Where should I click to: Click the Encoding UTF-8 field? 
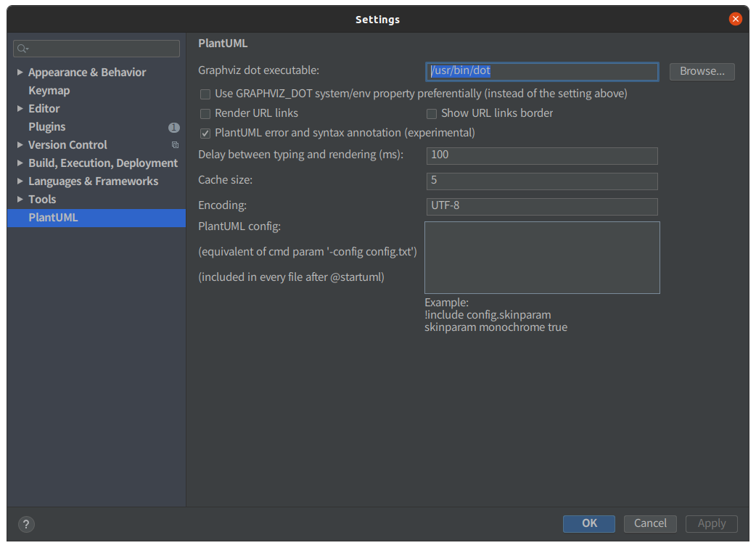pyautogui.click(x=542, y=206)
